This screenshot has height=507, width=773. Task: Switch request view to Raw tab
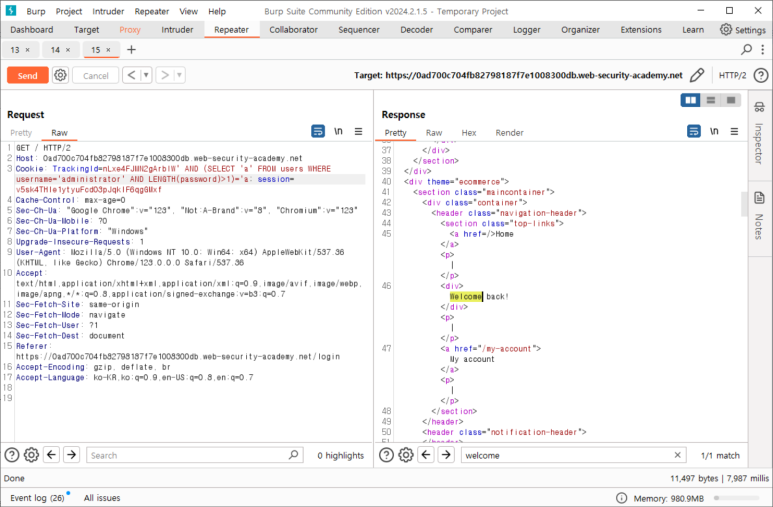[x=59, y=133]
